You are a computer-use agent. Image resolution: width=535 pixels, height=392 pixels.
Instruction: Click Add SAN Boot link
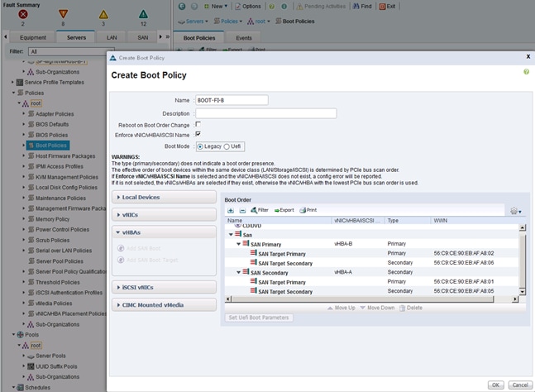[x=139, y=248]
